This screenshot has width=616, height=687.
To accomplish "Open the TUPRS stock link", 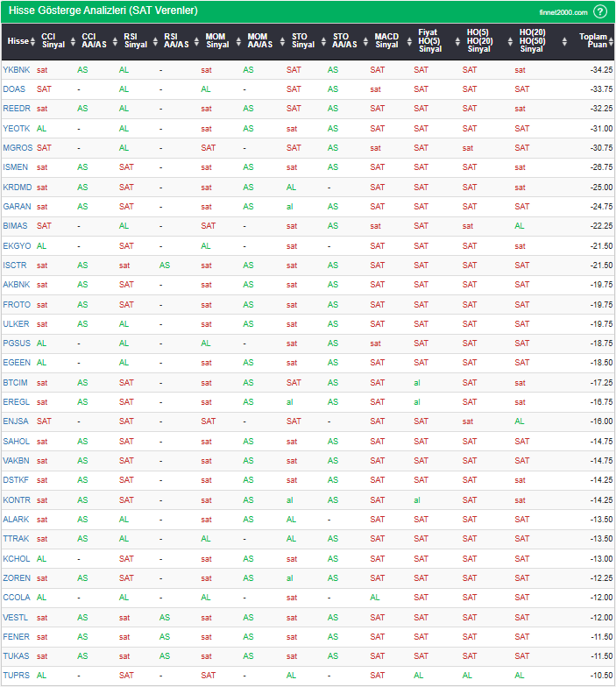I will click(16, 676).
